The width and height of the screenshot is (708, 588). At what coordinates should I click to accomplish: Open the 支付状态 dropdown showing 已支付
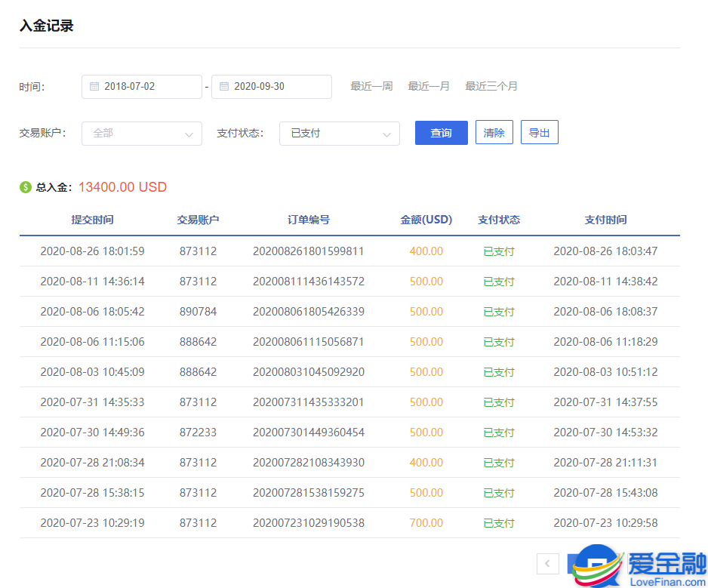340,134
